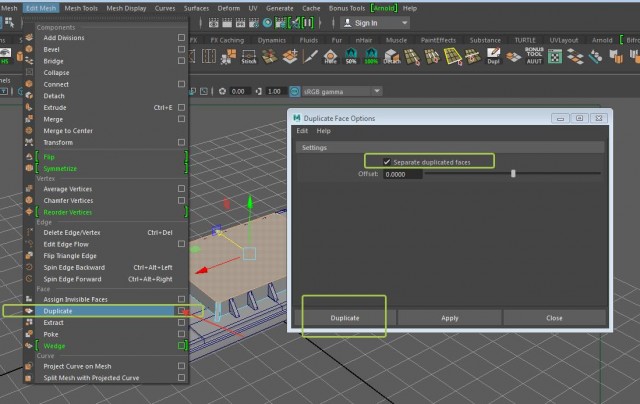Viewport: 640px width, 404px height.
Task: Toggle the color management view transform button
Action: (294, 91)
